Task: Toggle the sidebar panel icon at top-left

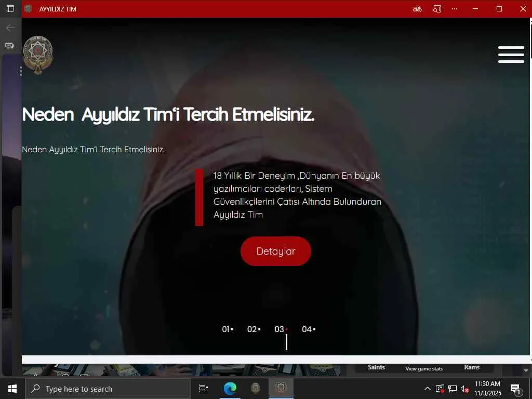Action: coord(10,8)
